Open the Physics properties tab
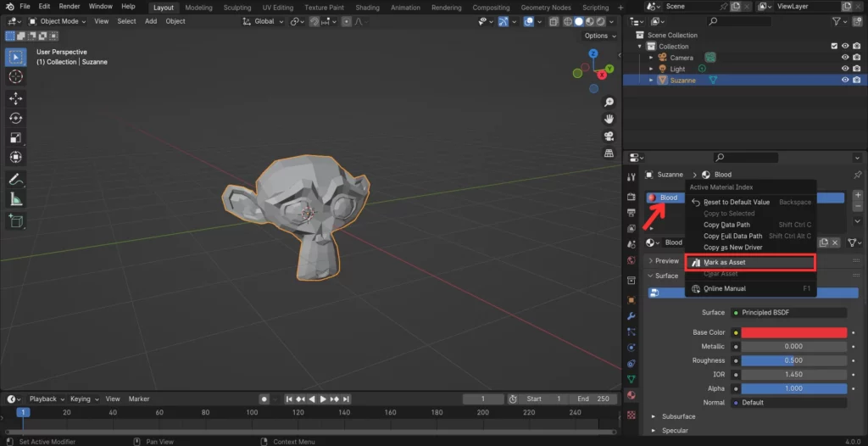 click(631, 348)
